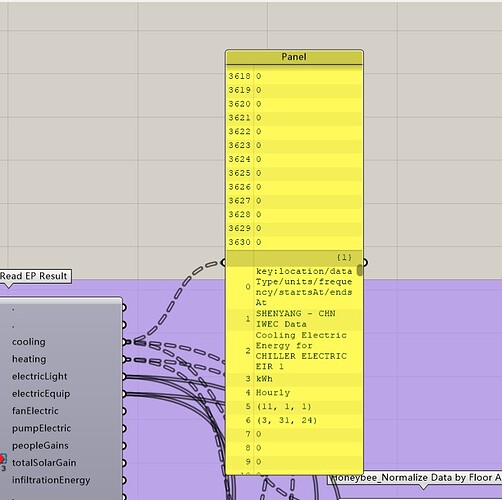Click the Honeybee_Normalize Data by Floor Area label
Viewport: 502px width, 500px height.
click(415, 478)
